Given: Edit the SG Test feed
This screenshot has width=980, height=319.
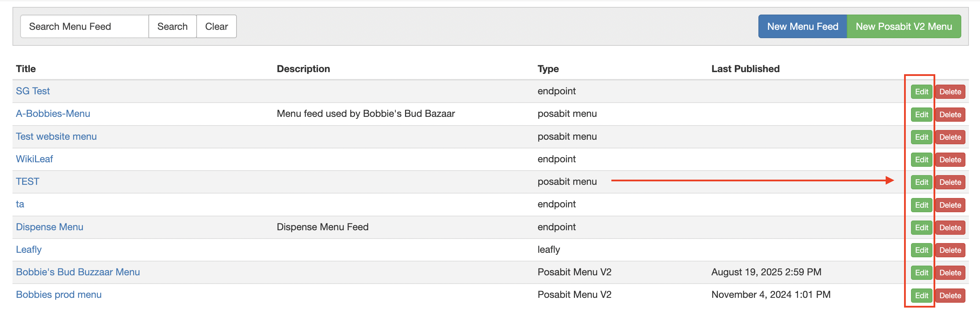Looking at the screenshot, I should click(x=921, y=92).
